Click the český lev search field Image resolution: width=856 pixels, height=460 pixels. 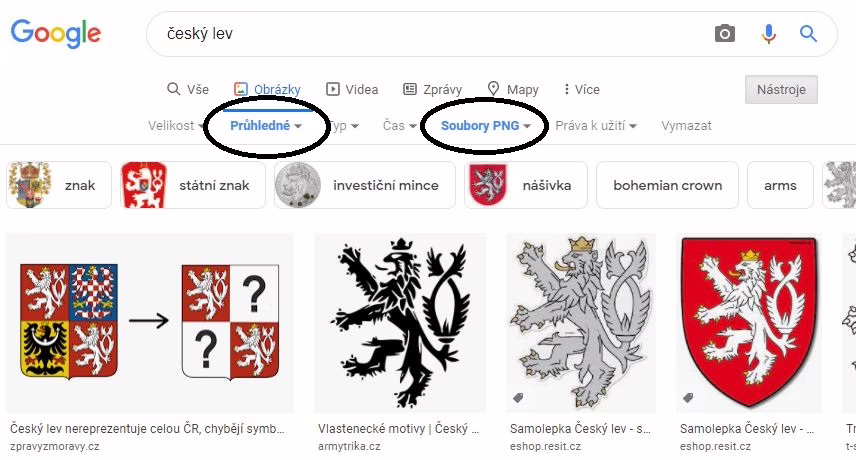coord(420,34)
